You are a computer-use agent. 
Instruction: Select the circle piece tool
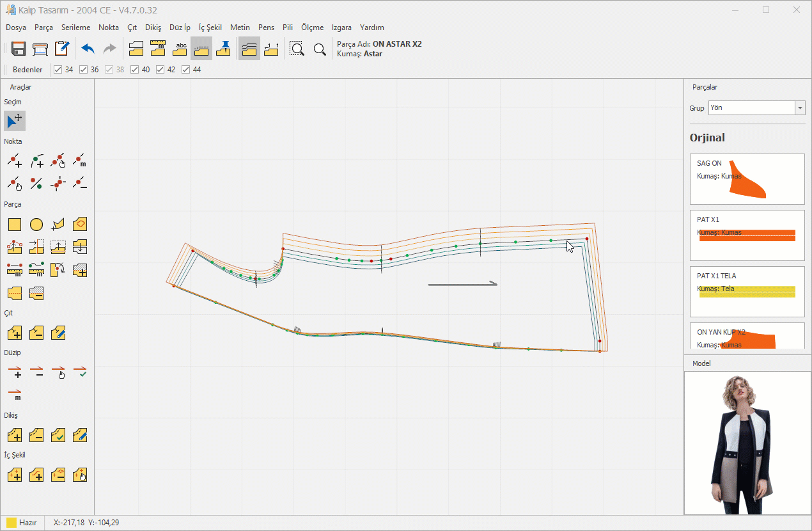tap(36, 225)
